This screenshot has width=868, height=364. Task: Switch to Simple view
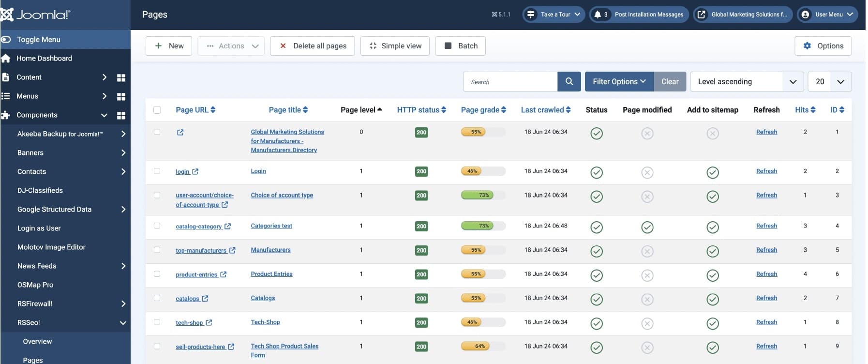[395, 46]
